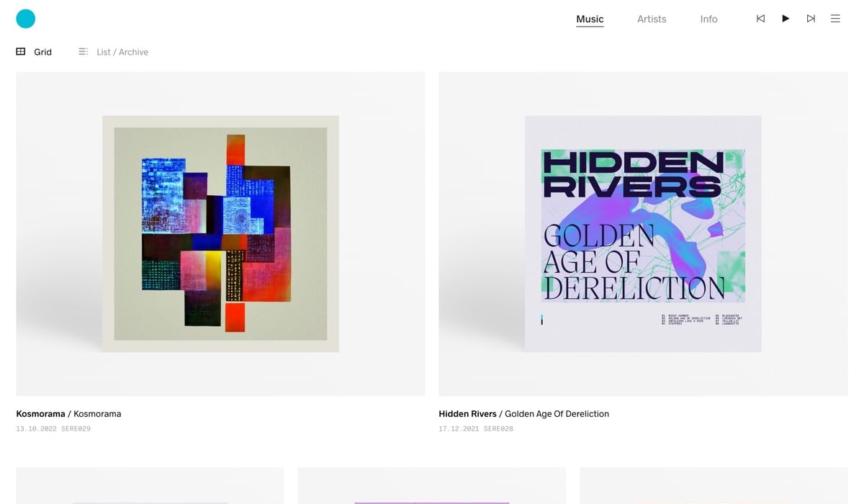The height and width of the screenshot is (504, 864).
Task: Open the Hidden Rivers album cover
Action: 643,234
